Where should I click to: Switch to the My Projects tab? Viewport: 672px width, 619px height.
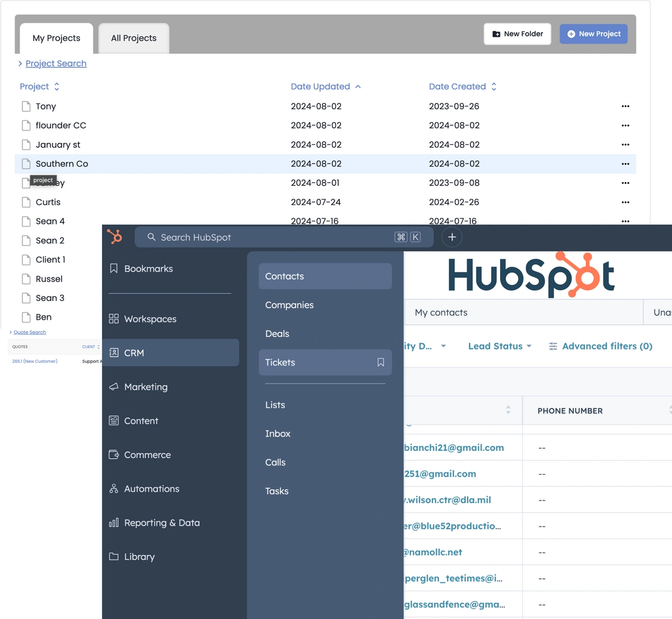[x=57, y=38]
